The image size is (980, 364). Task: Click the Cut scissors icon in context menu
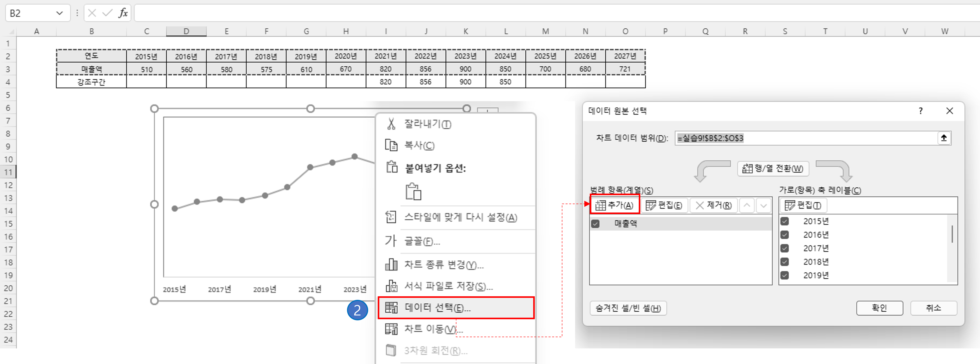pyautogui.click(x=391, y=124)
